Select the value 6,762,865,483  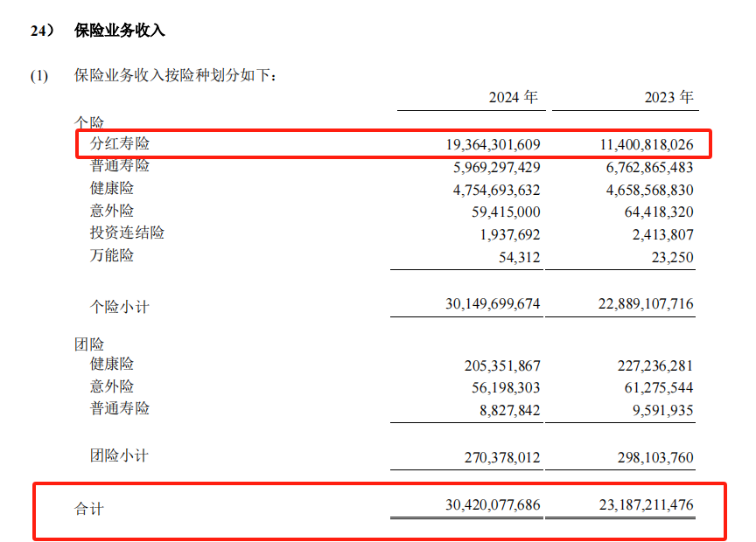650,167
